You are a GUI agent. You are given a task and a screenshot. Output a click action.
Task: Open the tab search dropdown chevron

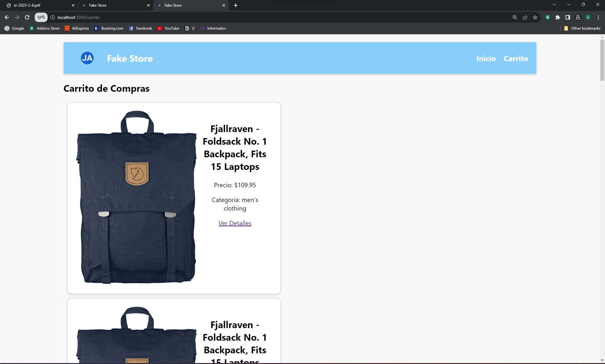(554, 4)
